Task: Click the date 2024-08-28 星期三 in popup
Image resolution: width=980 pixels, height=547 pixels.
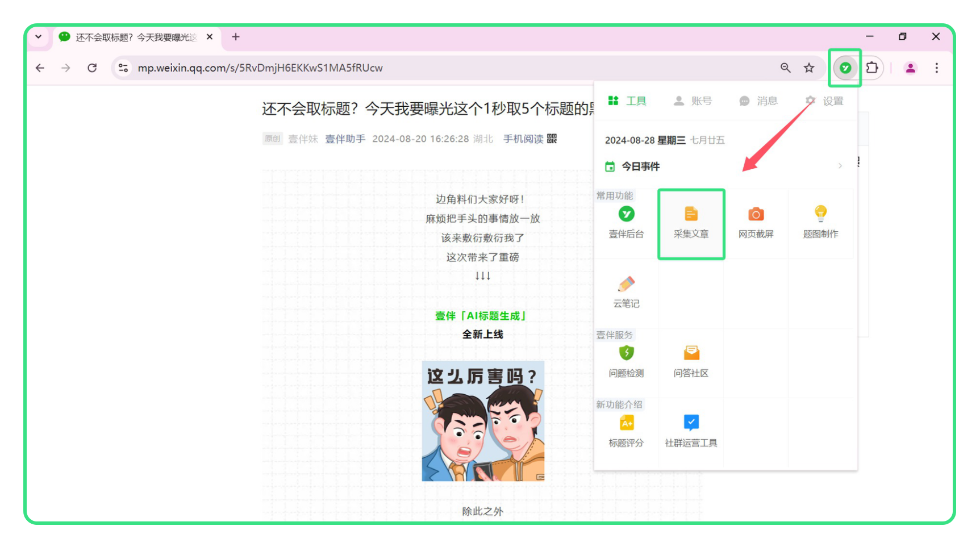Action: (645, 140)
